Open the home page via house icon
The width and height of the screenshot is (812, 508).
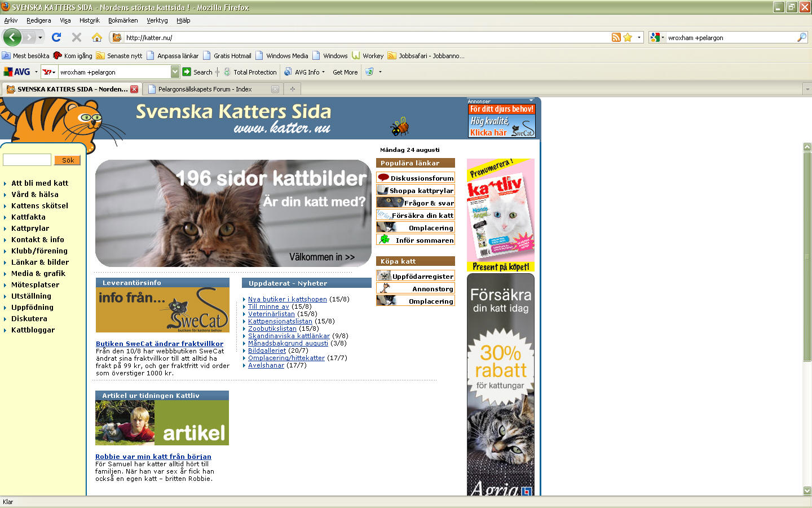point(97,37)
